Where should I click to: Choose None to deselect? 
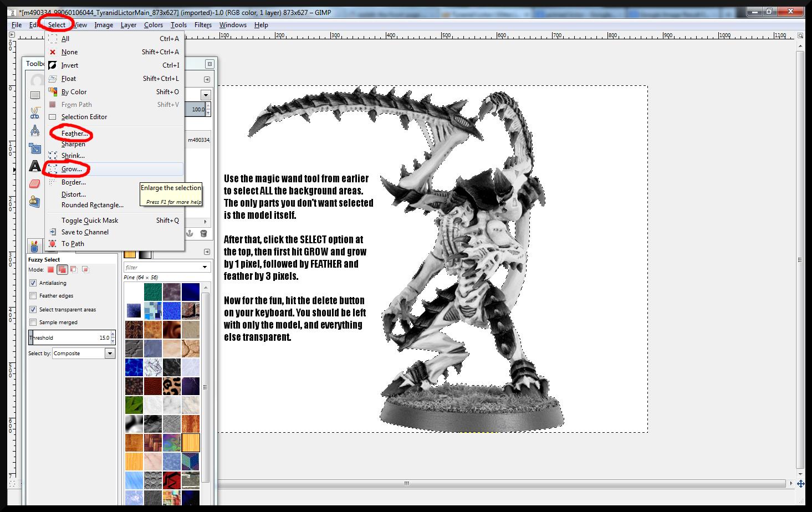(x=114, y=52)
